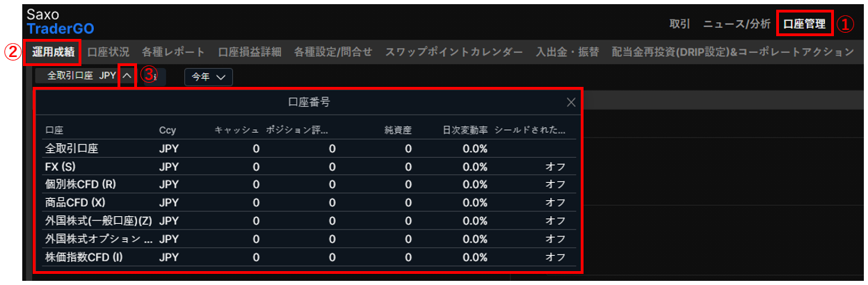Open the 各種レポート tab
This screenshot has height=285, width=868.
point(173,52)
